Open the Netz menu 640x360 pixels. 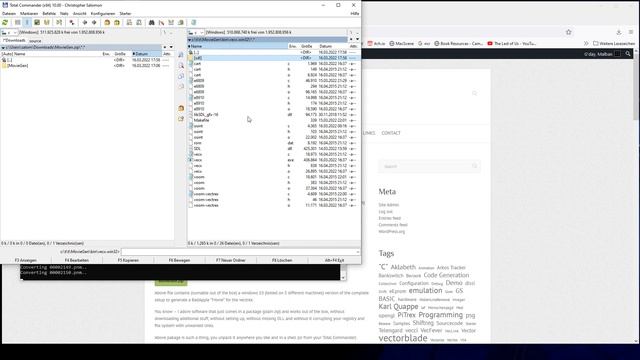click(x=64, y=13)
